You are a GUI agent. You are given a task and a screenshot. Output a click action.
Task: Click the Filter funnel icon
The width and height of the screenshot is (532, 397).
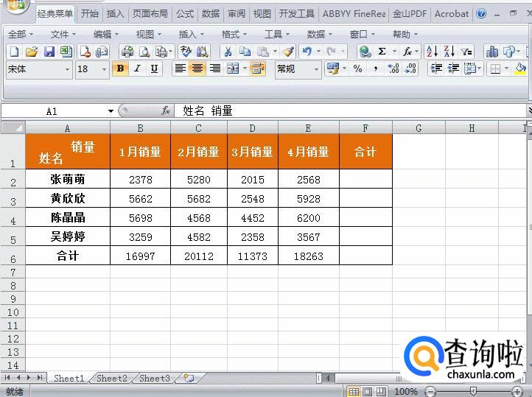coord(466,52)
